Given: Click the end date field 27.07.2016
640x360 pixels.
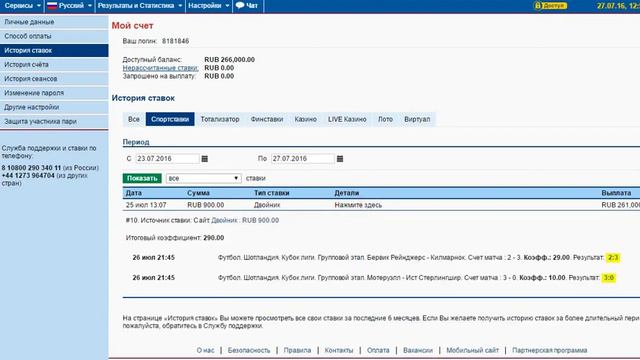Looking at the screenshot, I should pos(303,158).
